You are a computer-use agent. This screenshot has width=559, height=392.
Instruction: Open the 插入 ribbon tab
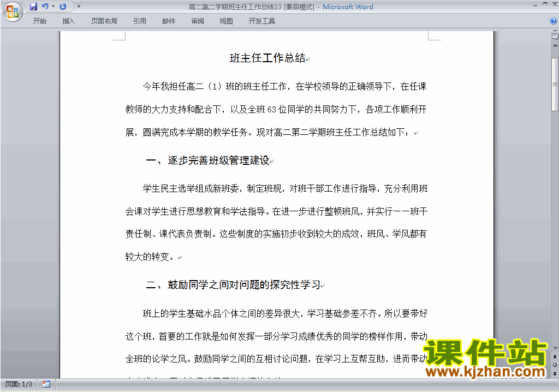(x=68, y=21)
